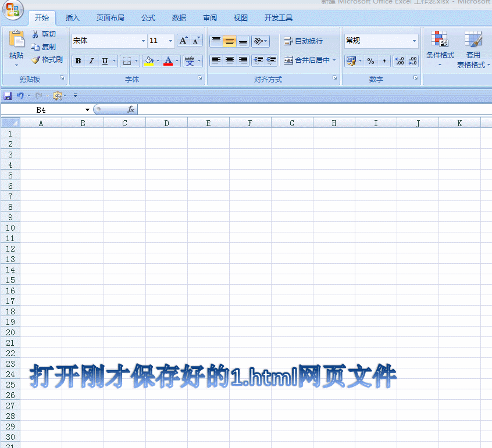492x448 pixels.
Task: Redo last action
Action: [x=38, y=96]
